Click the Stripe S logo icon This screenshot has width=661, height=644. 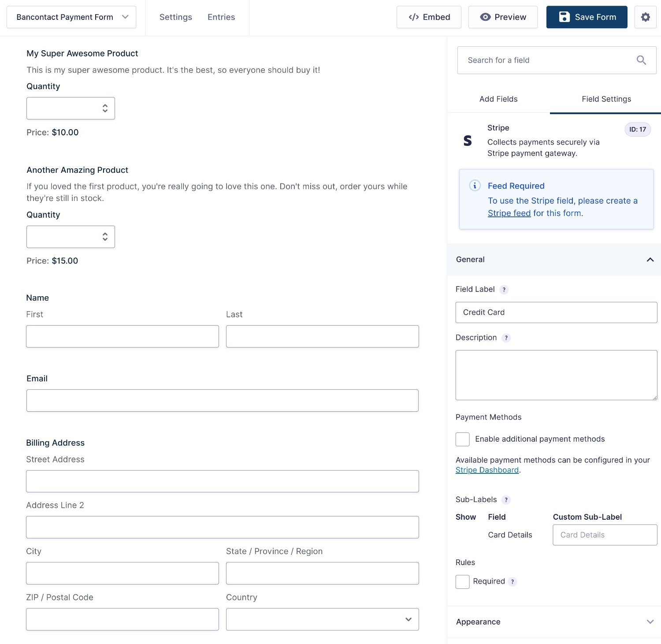[x=468, y=141]
